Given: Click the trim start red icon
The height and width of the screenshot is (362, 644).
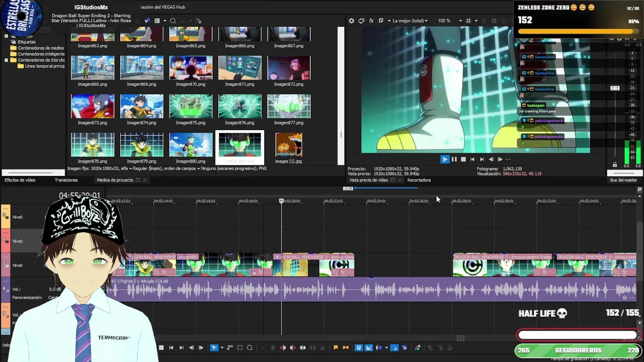Looking at the screenshot, I should (x=283, y=347).
